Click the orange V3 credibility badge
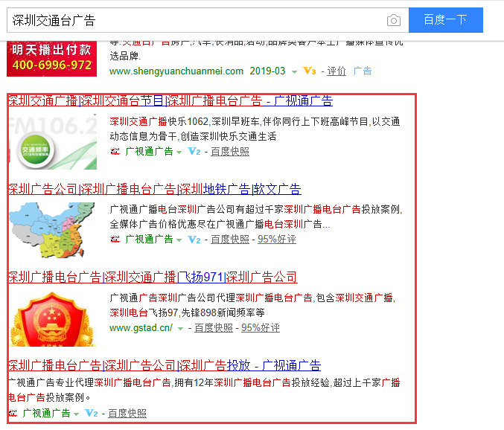The width and height of the screenshot is (504, 430). (x=310, y=71)
